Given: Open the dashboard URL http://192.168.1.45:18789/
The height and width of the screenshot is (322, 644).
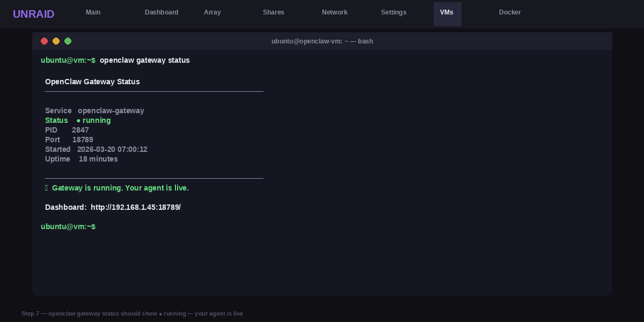Looking at the screenshot, I should (x=136, y=207).
